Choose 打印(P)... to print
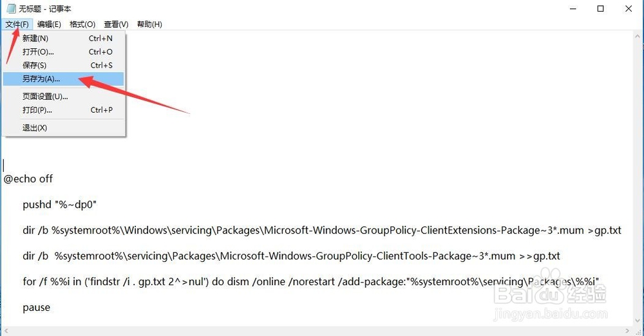Screen dimensions: 644x336 tap(63, 110)
